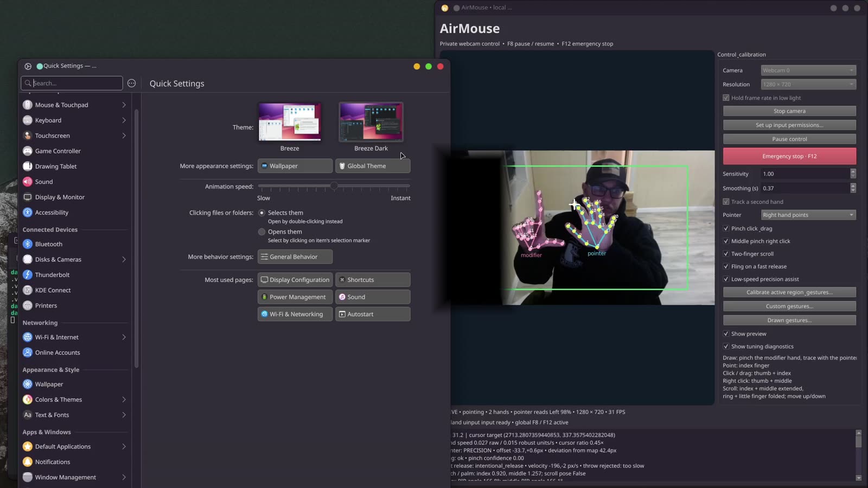Screen dimensions: 868x488
Task: Click the Bluetooth icon
Action: [x=28, y=244]
